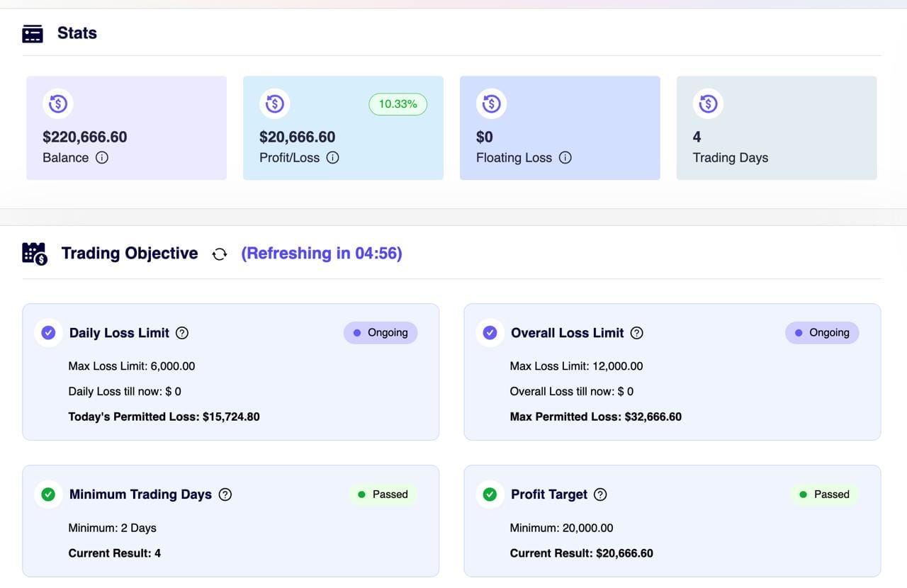Click the $220,666.60 balance amount

85,137
